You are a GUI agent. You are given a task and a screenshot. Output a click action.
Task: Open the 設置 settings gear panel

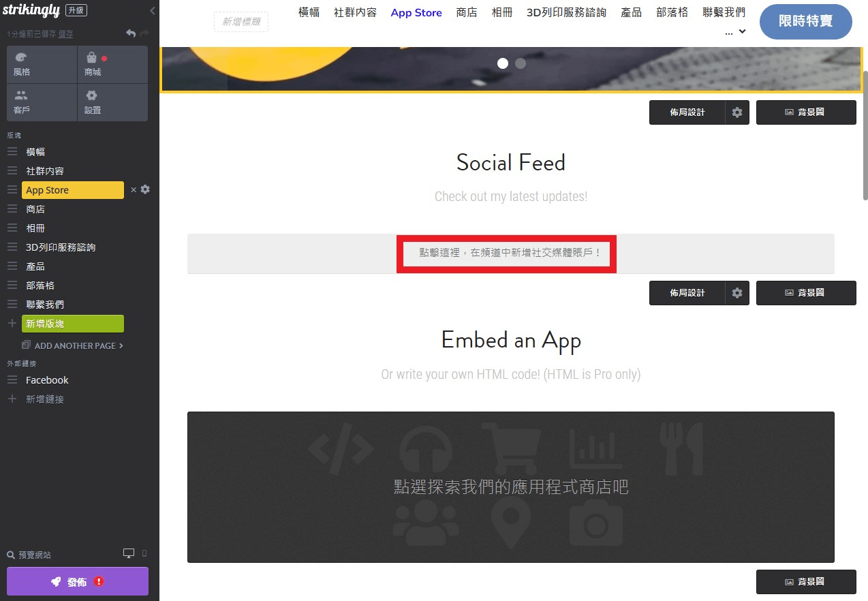pos(112,102)
